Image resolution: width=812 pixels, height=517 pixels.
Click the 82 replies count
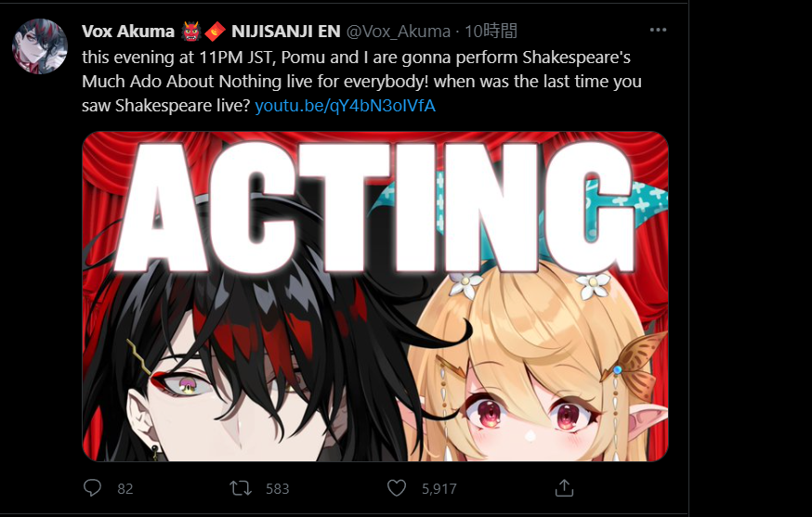(125, 488)
